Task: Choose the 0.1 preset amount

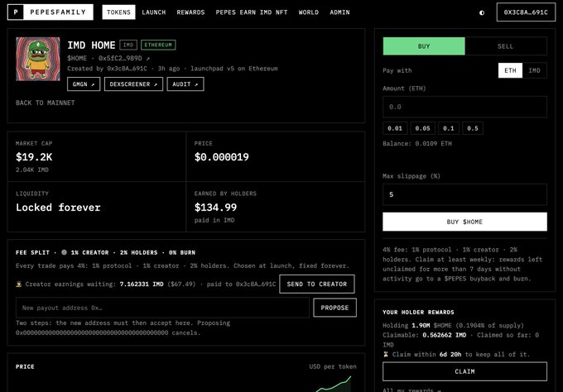Action: point(449,128)
